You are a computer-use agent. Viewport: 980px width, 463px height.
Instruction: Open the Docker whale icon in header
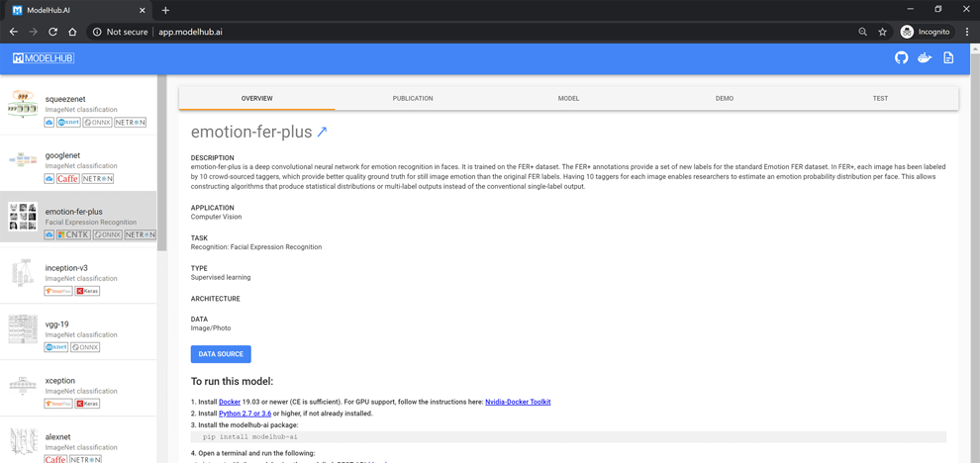click(x=925, y=58)
